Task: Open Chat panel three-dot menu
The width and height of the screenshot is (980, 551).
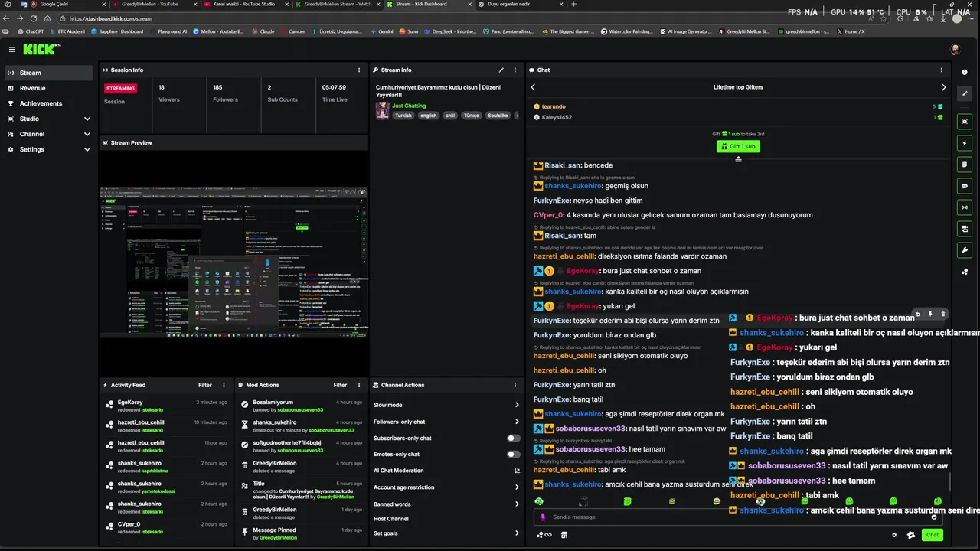Action: pos(942,70)
